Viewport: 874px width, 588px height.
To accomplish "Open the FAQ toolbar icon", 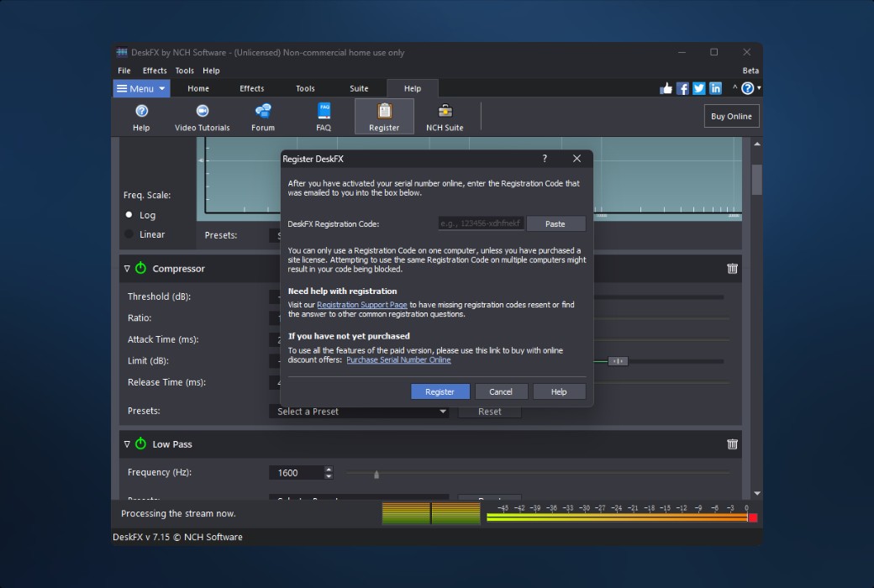I will pos(324,116).
